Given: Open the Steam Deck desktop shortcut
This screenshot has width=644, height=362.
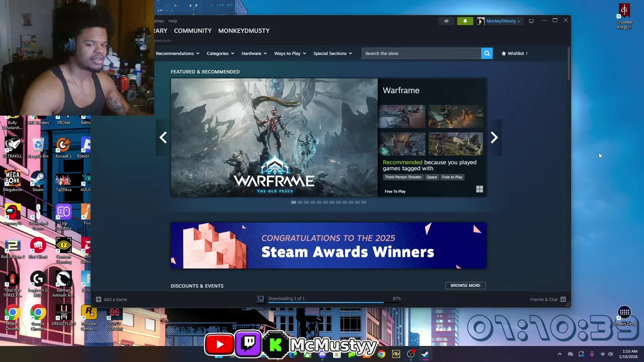Looking at the screenshot, I should (x=624, y=316).
